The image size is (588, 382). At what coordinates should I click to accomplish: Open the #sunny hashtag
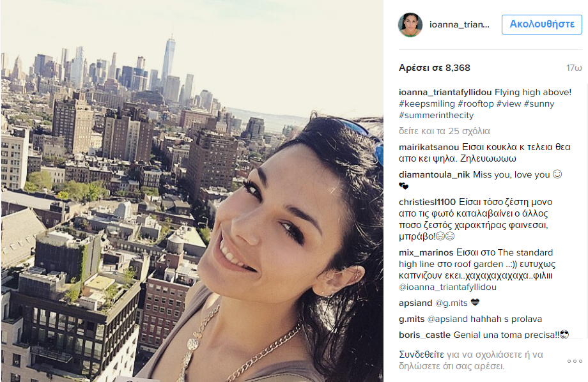tap(539, 104)
